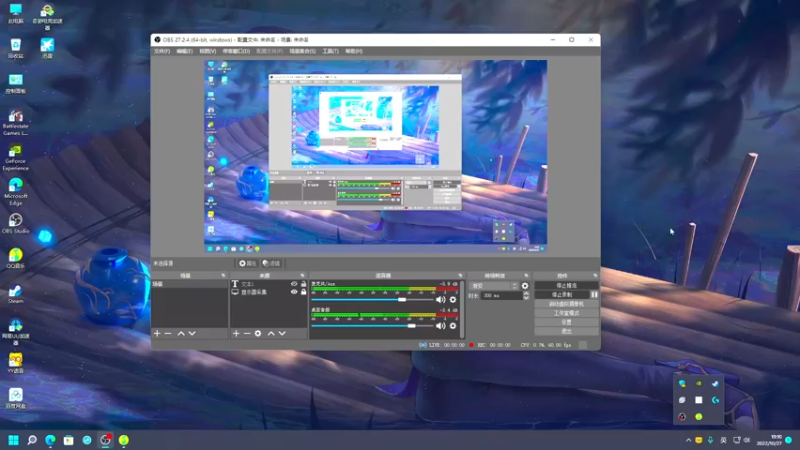Move the source up in the sources list
The height and width of the screenshot is (450, 800).
point(271,333)
